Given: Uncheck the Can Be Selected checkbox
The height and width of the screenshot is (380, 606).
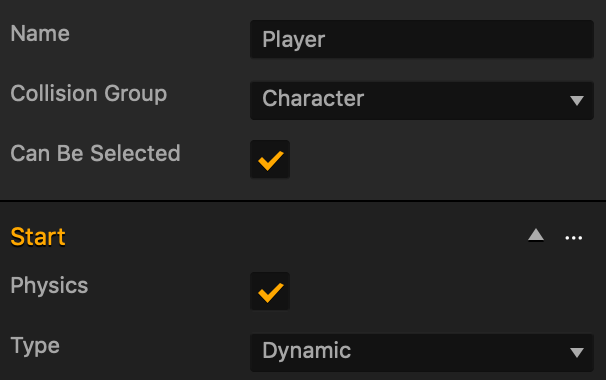Looking at the screenshot, I should pyautogui.click(x=270, y=159).
